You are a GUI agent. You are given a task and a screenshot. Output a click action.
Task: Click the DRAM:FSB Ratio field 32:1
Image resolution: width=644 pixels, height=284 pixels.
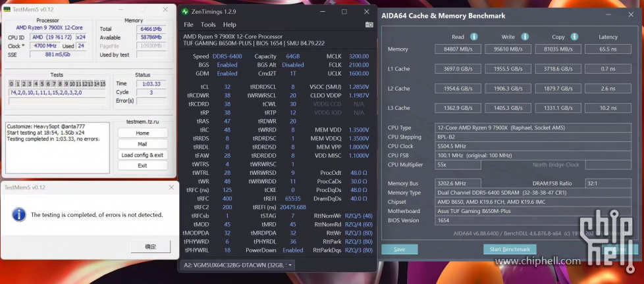pos(608,183)
